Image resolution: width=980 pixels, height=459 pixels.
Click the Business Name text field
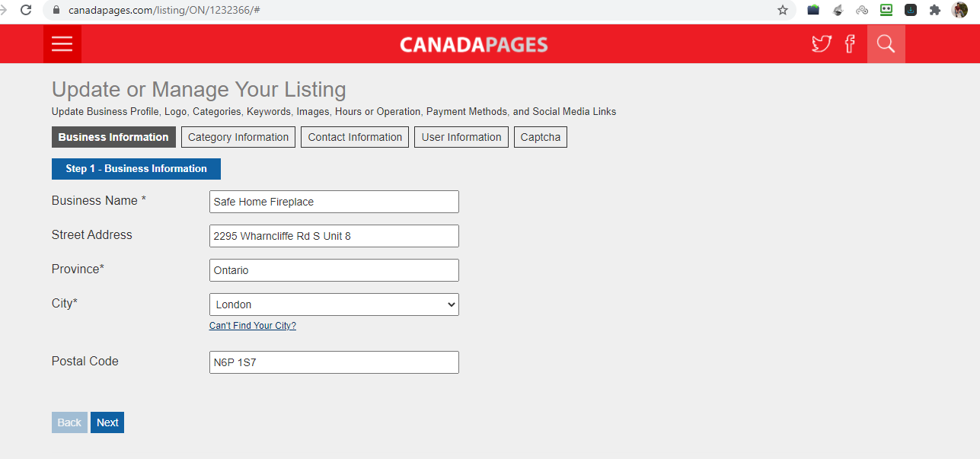pos(334,202)
